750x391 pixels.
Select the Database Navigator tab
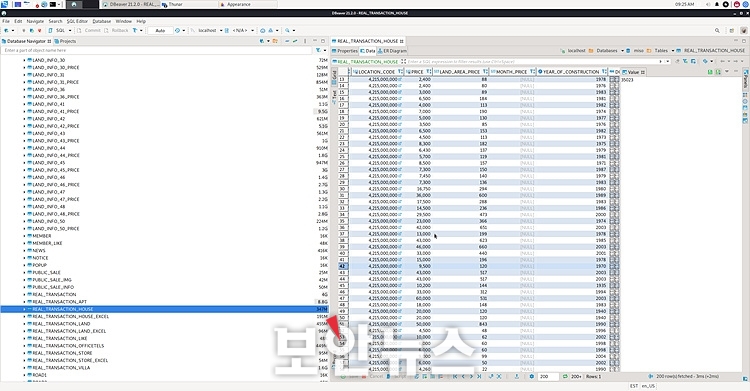point(25,41)
